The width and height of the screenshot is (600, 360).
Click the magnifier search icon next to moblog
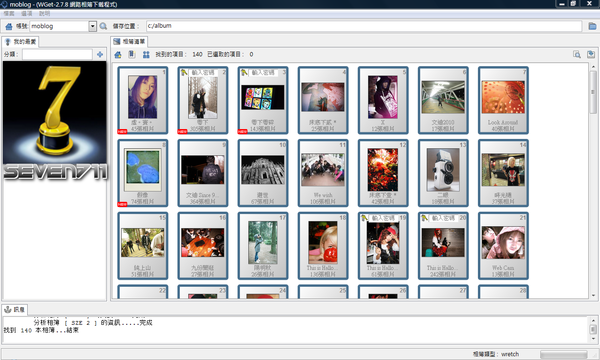click(103, 26)
